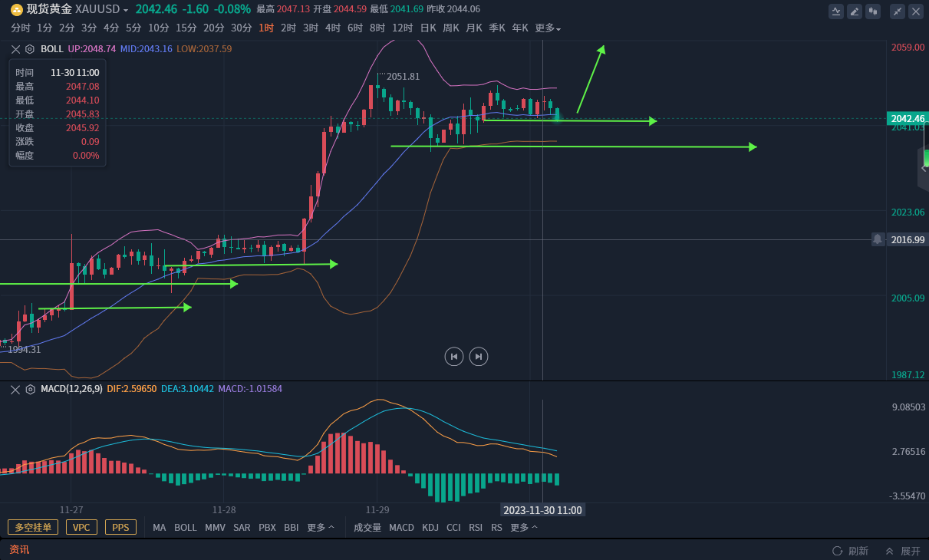Click 展开 to expand news panel
Image resolution: width=929 pixels, height=560 pixels.
pyautogui.click(x=903, y=551)
